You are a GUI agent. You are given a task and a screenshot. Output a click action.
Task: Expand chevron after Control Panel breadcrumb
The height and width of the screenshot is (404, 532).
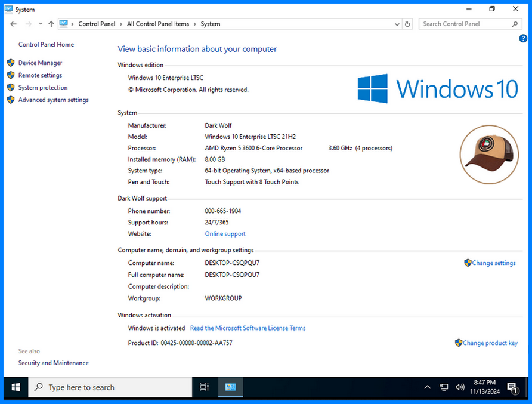(x=121, y=24)
